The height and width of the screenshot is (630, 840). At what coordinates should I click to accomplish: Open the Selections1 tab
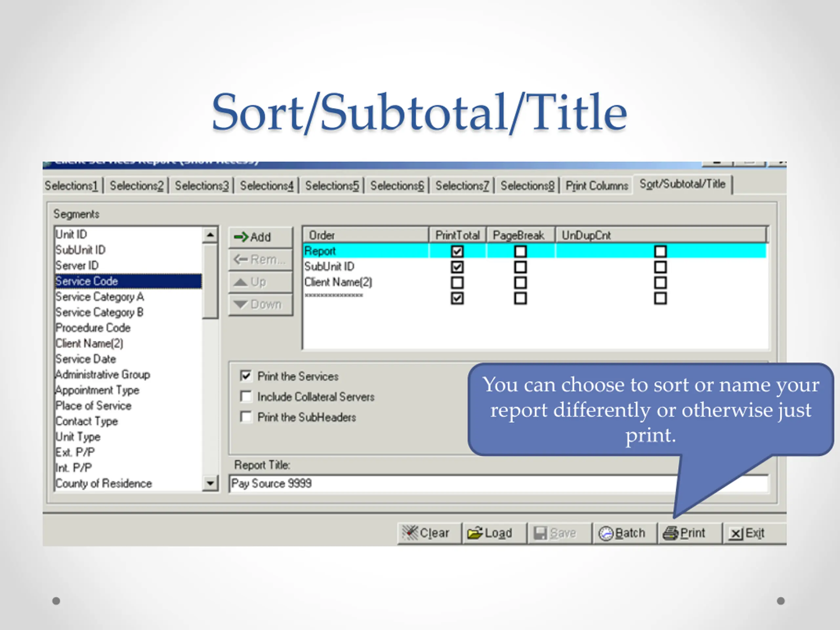72,186
